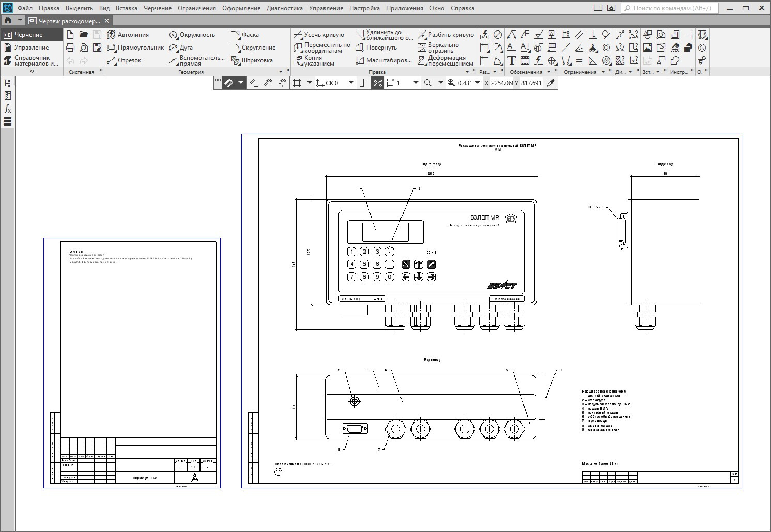Viewport: 771px width, 532px height.
Task: Toggle the orthogonal drawing mode button
Action: (364, 83)
